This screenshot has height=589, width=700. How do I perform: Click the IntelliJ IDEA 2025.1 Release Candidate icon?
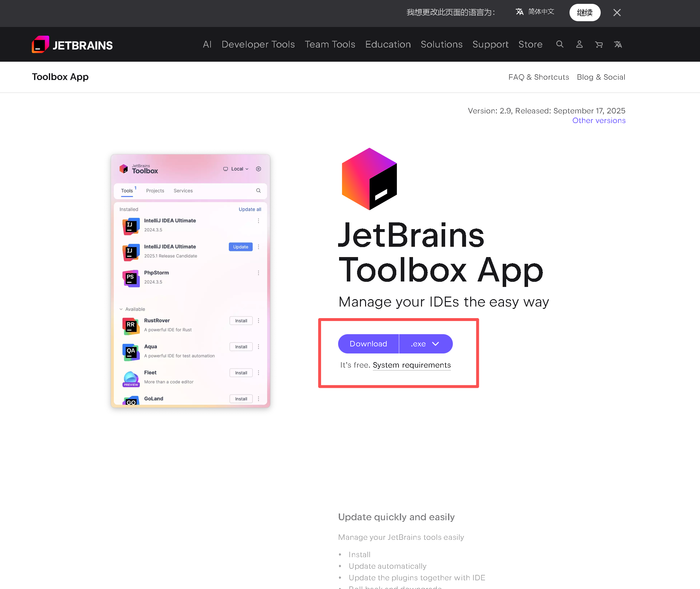[131, 253]
